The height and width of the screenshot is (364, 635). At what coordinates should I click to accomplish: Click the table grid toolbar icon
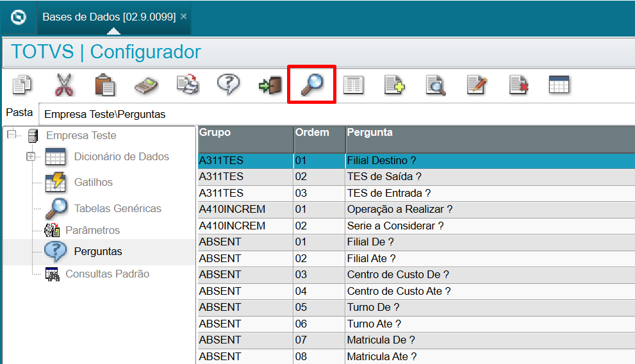click(x=559, y=85)
